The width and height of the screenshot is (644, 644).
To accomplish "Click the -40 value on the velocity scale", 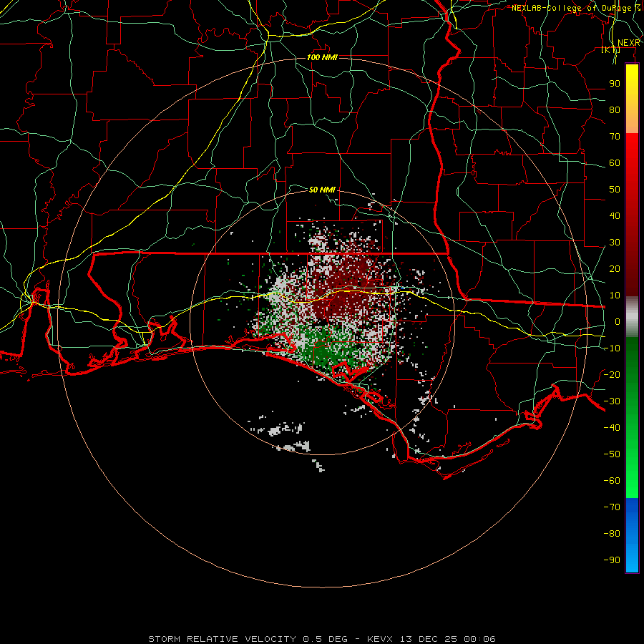I will point(612,428).
